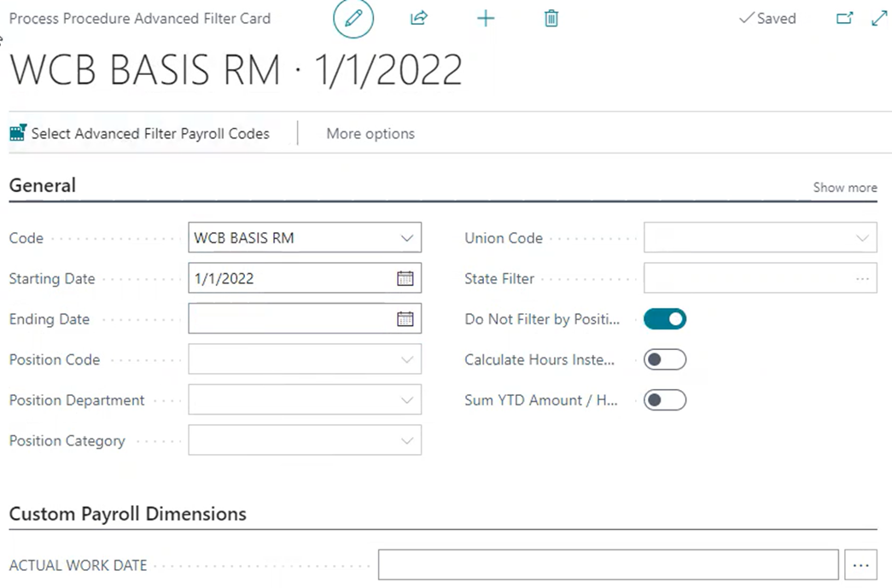This screenshot has height=588, width=892.
Task: Disable Do Not Filter by Position toggle
Action: 665,319
